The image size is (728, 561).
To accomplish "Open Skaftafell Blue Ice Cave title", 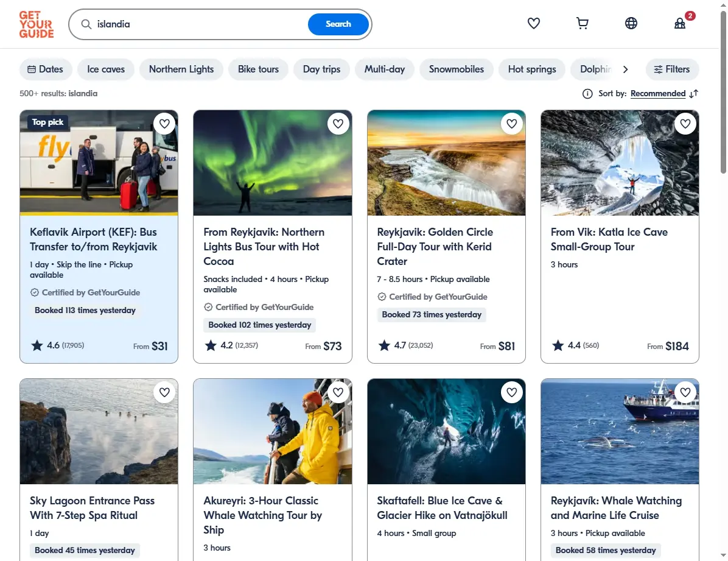I will [x=442, y=508].
